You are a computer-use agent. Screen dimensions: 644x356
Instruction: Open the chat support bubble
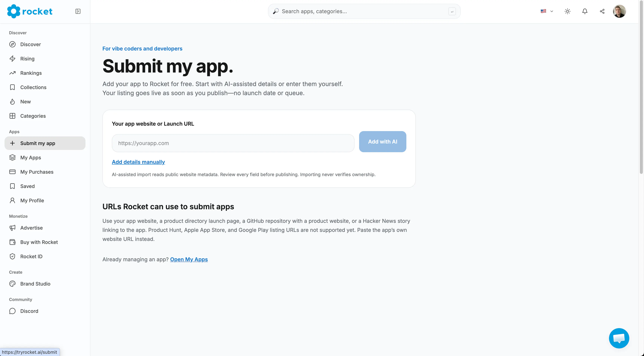coord(619,338)
